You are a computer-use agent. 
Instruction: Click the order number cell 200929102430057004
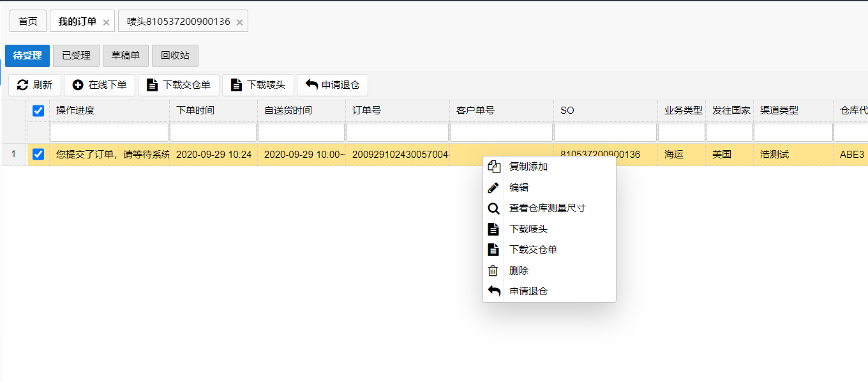397,155
